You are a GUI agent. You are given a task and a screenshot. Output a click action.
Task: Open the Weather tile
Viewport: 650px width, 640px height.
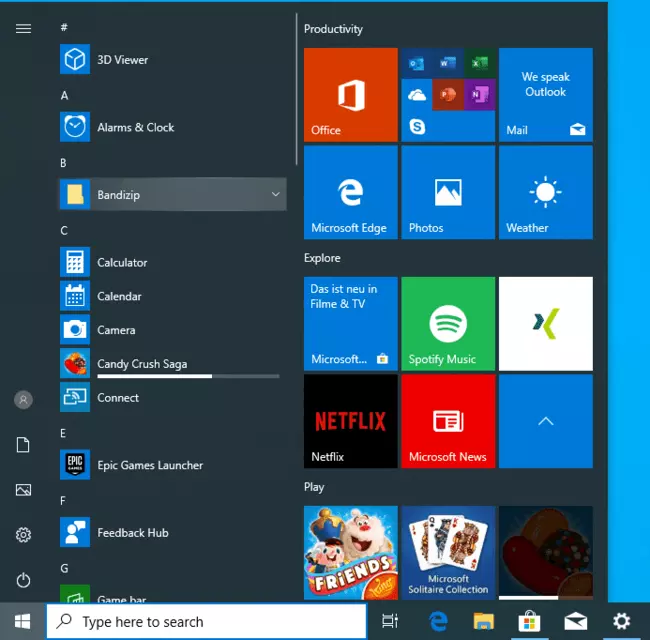point(545,192)
